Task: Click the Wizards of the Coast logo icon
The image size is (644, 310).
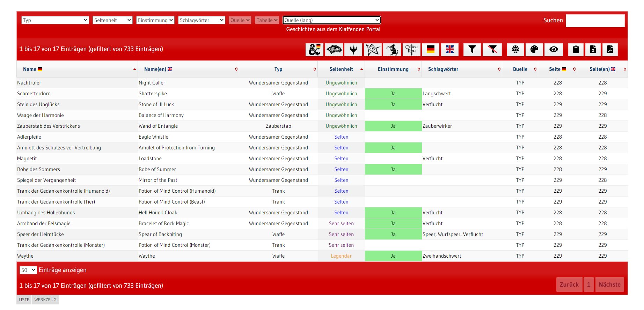Action: [x=334, y=50]
